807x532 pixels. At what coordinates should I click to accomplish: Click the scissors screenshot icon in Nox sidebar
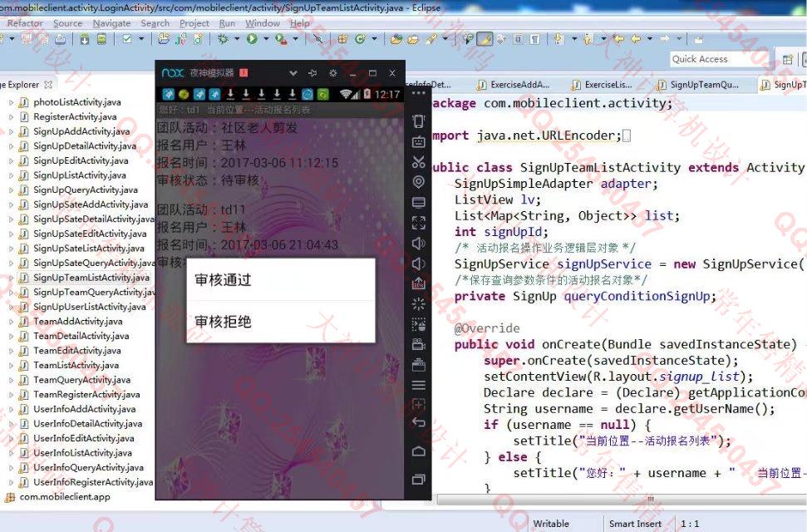419,161
